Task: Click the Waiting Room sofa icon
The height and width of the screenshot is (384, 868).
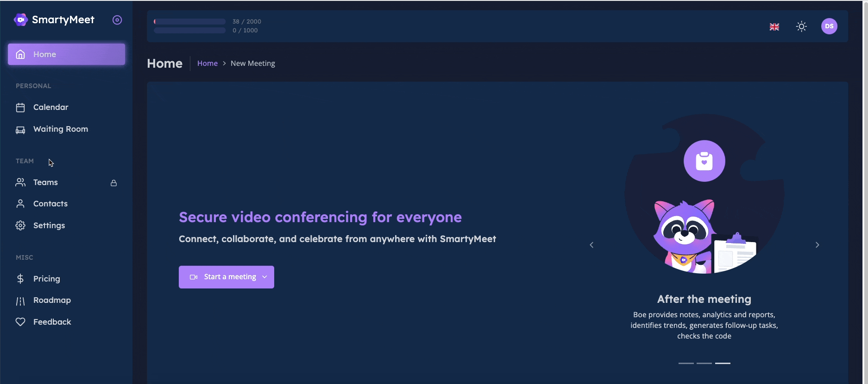Action: pos(20,130)
